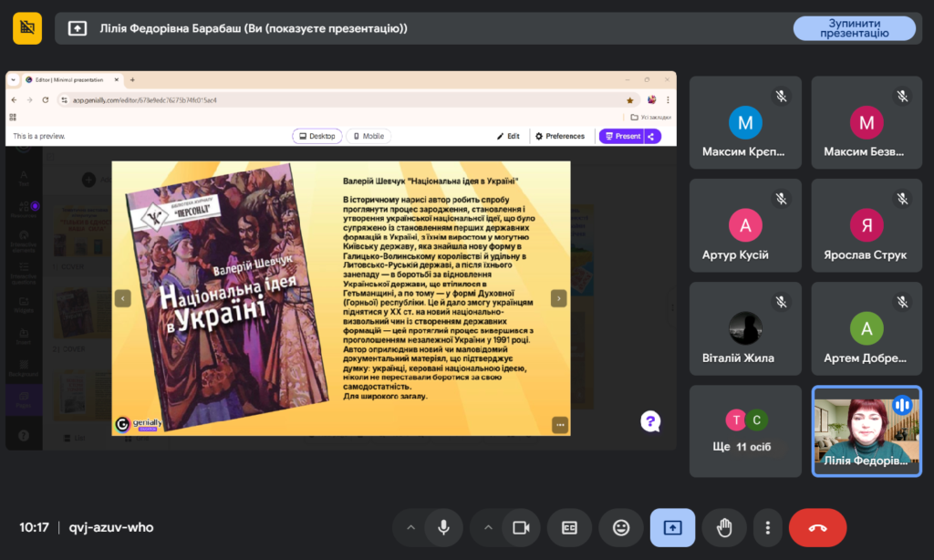This screenshot has width=934, height=560.
Task: Click the raise hand icon
Action: [724, 527]
